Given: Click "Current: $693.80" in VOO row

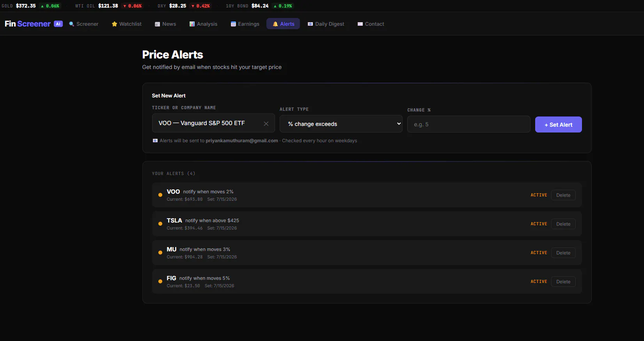Looking at the screenshot, I should tap(185, 199).
